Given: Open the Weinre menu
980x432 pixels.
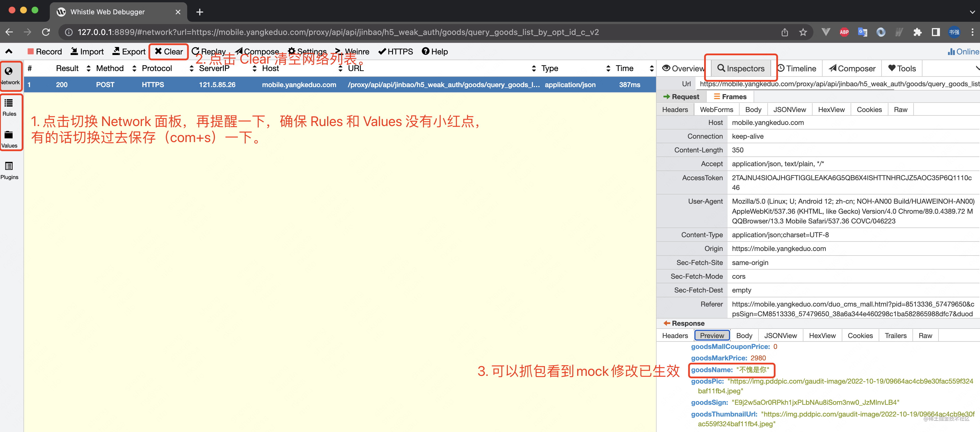Looking at the screenshot, I should pyautogui.click(x=352, y=51).
